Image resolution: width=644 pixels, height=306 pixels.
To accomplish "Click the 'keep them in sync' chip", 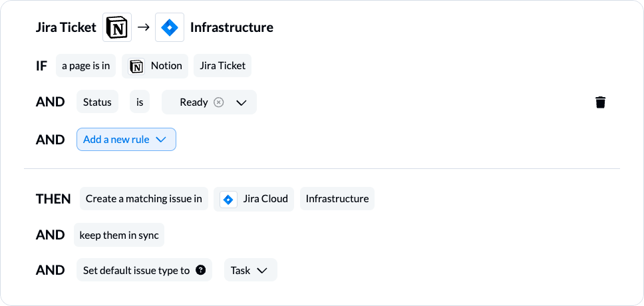I will coord(119,235).
